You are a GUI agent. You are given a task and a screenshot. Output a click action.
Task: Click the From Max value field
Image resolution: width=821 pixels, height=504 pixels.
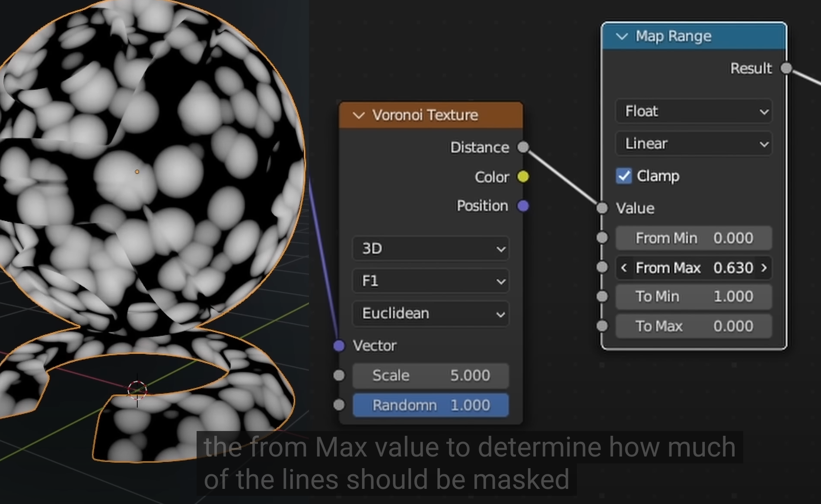[694, 268]
